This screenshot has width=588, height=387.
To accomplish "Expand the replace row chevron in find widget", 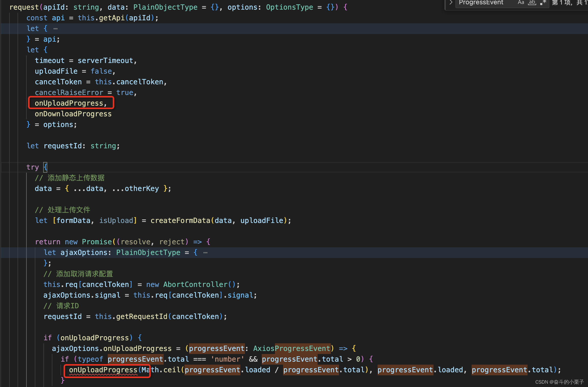I will pyautogui.click(x=451, y=3).
